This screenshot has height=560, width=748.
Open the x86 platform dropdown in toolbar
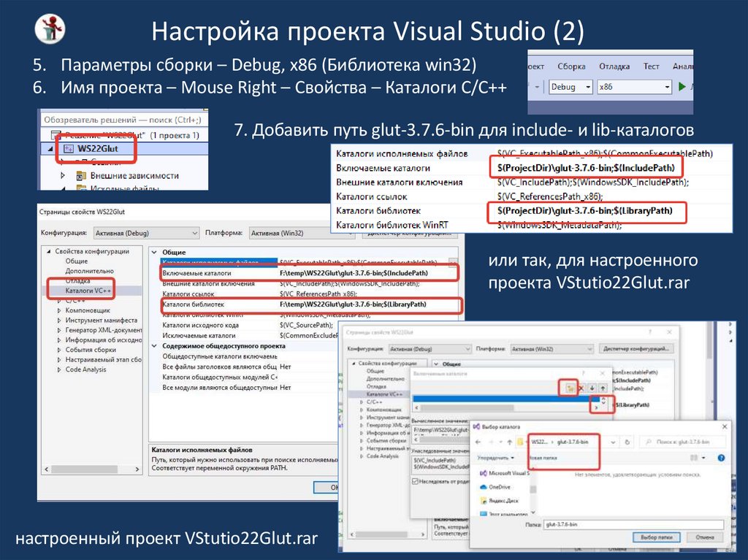click(x=635, y=87)
